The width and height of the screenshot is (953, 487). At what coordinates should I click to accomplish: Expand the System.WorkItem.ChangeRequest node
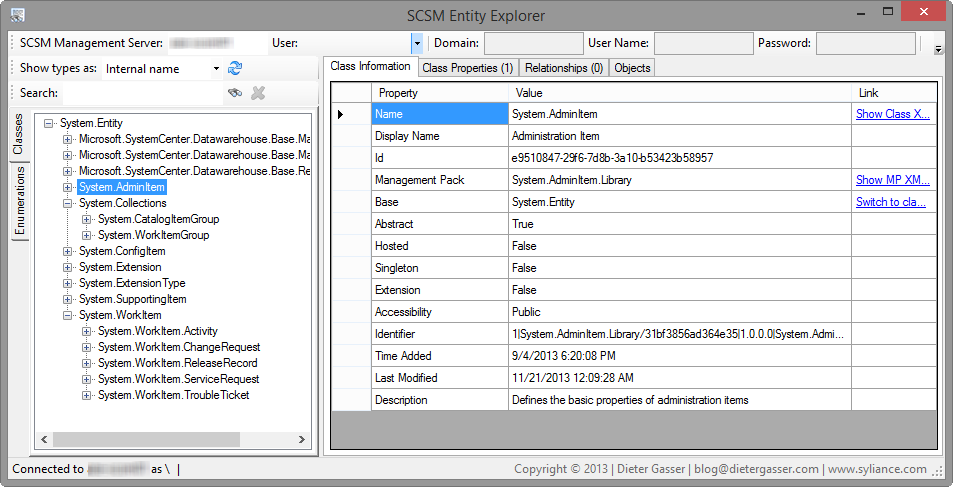86,347
